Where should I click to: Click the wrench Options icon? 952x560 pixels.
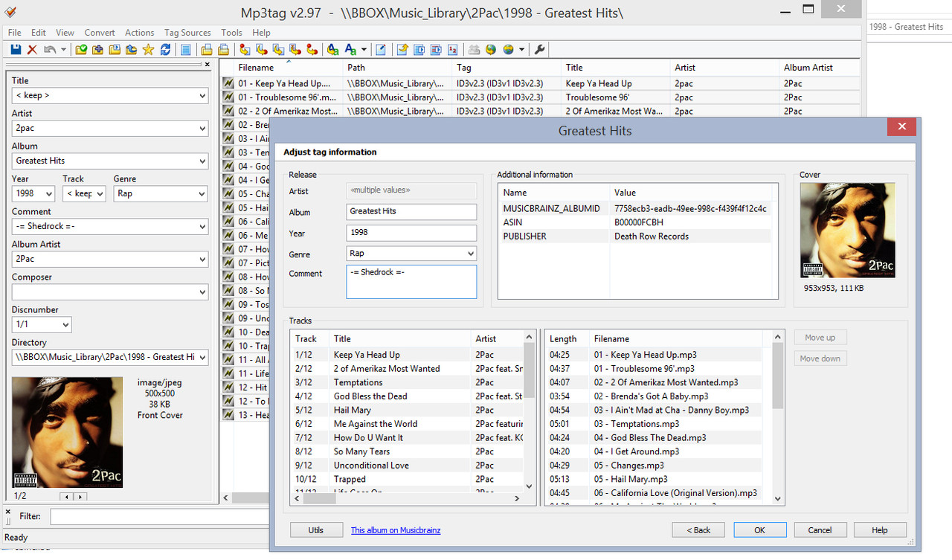[x=540, y=50]
